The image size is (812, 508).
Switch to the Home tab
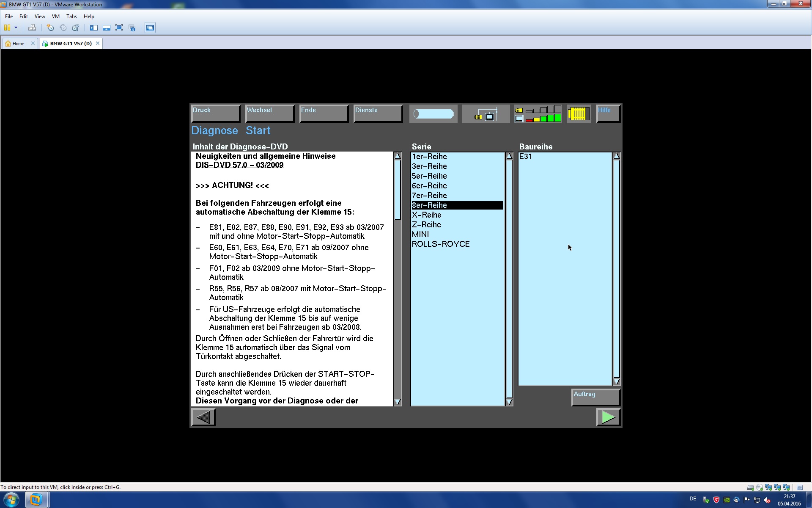click(18, 44)
